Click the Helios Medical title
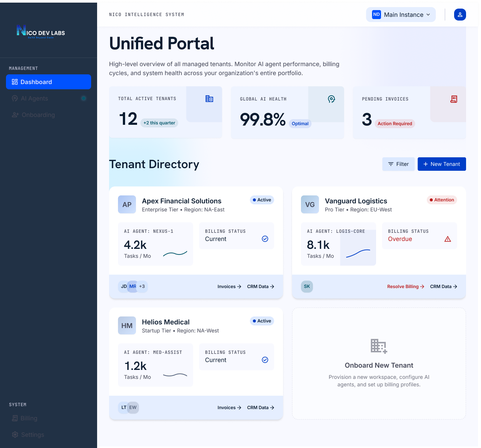This screenshot has width=481, height=448. click(165, 322)
